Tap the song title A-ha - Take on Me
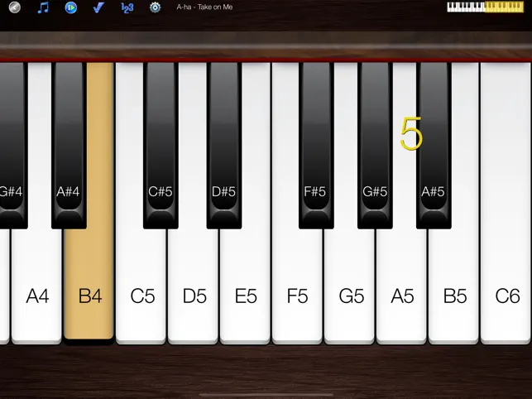This screenshot has width=532, height=399. coord(204,7)
